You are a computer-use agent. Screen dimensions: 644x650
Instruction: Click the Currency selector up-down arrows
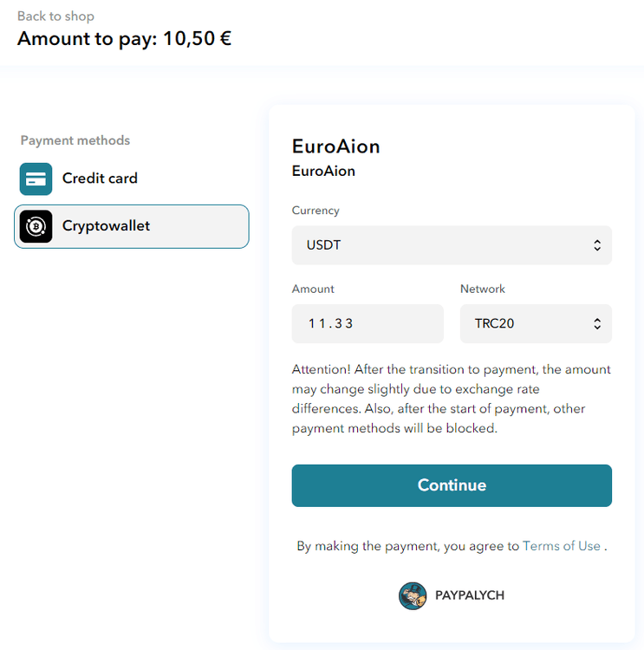tap(597, 245)
